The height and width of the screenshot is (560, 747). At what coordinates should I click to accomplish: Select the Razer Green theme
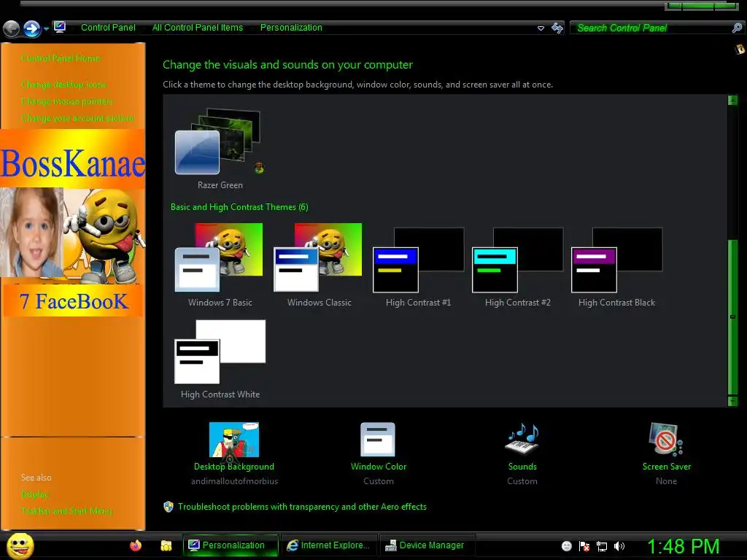[x=220, y=149]
